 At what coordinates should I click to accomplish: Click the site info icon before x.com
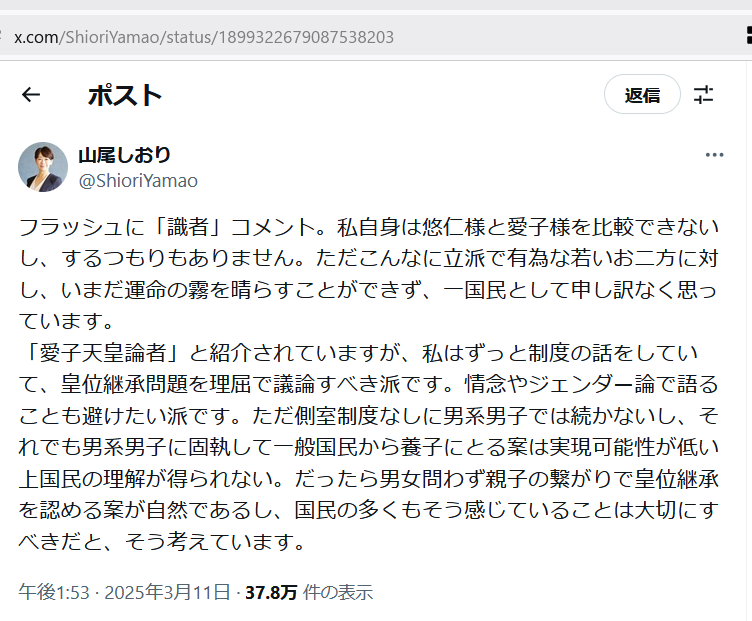click(1, 37)
